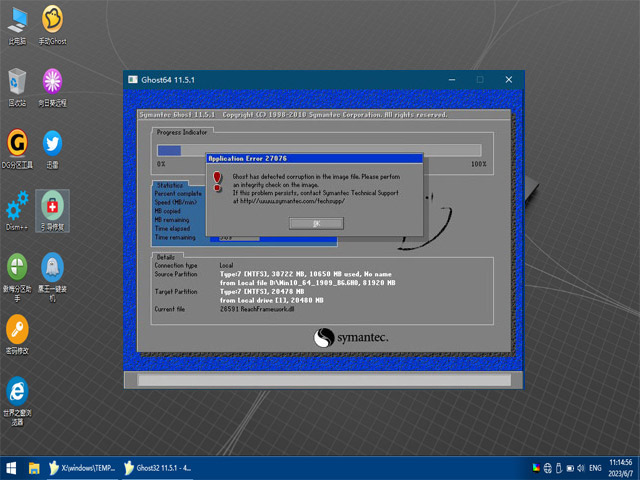640x480 pixels.
Task: Open the 密码修改 password change icon
Action: point(17,335)
